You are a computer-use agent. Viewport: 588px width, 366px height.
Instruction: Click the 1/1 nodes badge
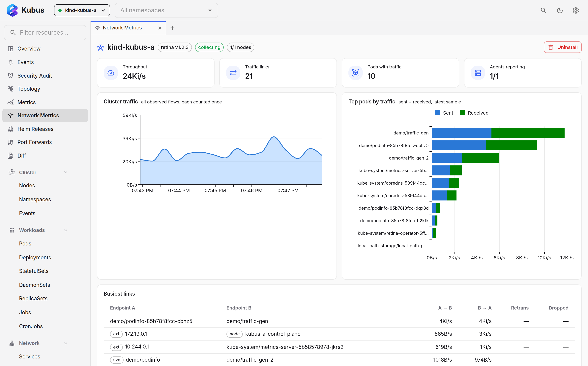pos(241,47)
